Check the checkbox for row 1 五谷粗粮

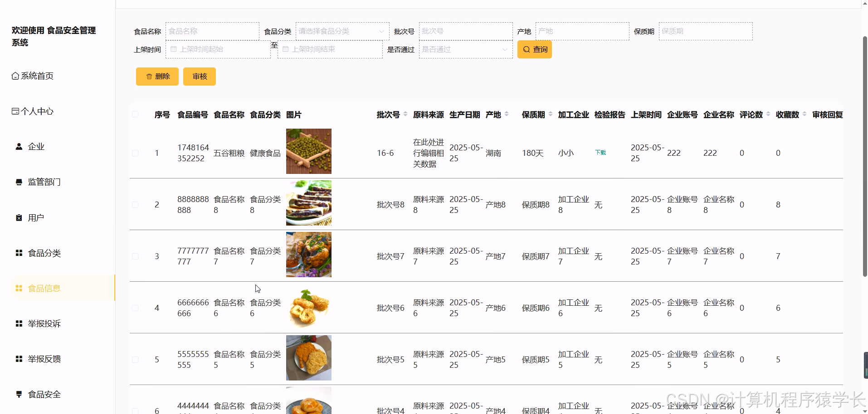click(x=135, y=153)
